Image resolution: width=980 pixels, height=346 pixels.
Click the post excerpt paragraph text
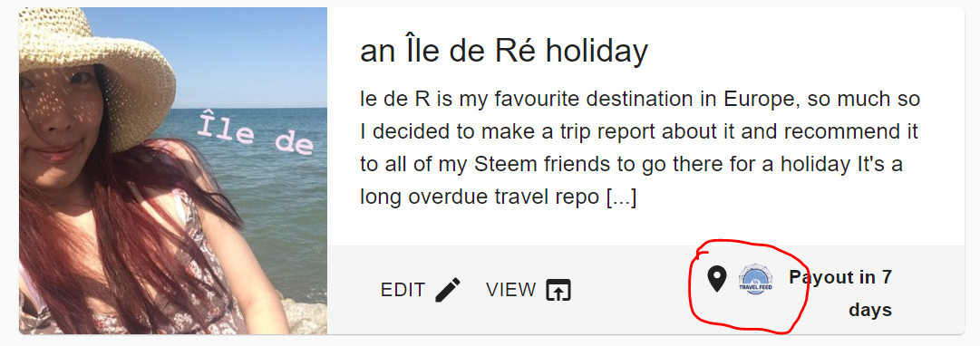tap(639, 148)
